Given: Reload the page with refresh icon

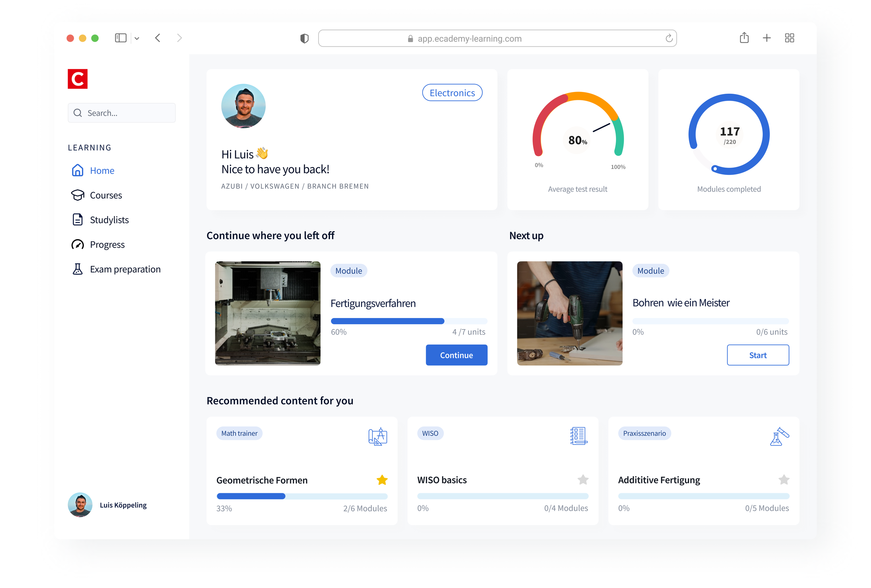Looking at the screenshot, I should click(669, 38).
